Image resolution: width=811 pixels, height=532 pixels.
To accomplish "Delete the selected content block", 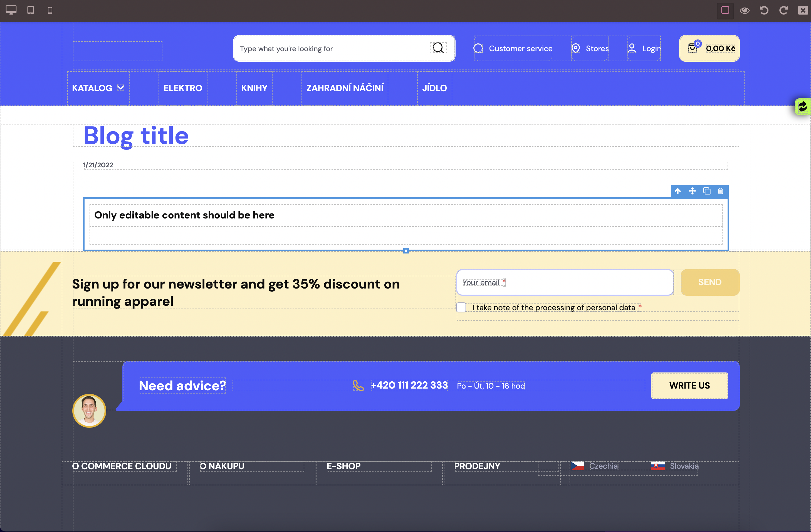I will (721, 191).
